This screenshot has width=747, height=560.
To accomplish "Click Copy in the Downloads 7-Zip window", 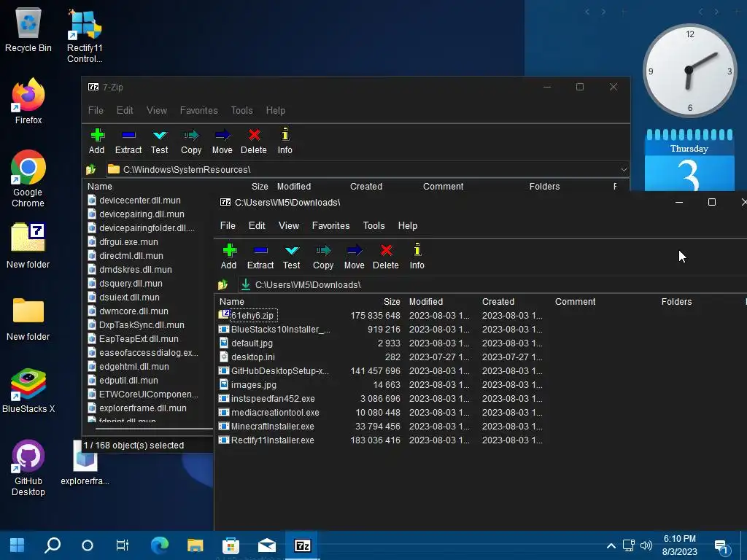I will click(x=323, y=257).
